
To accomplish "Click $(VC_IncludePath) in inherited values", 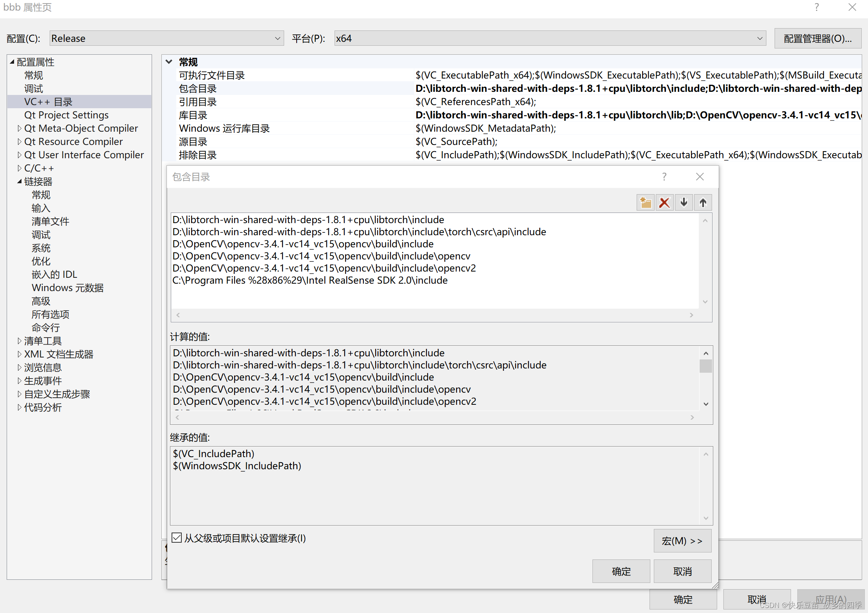I will (x=214, y=454).
